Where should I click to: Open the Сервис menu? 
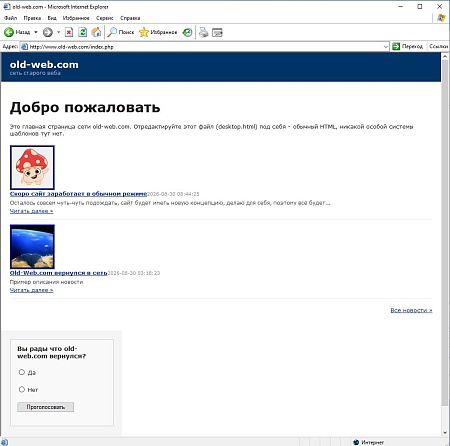click(105, 18)
